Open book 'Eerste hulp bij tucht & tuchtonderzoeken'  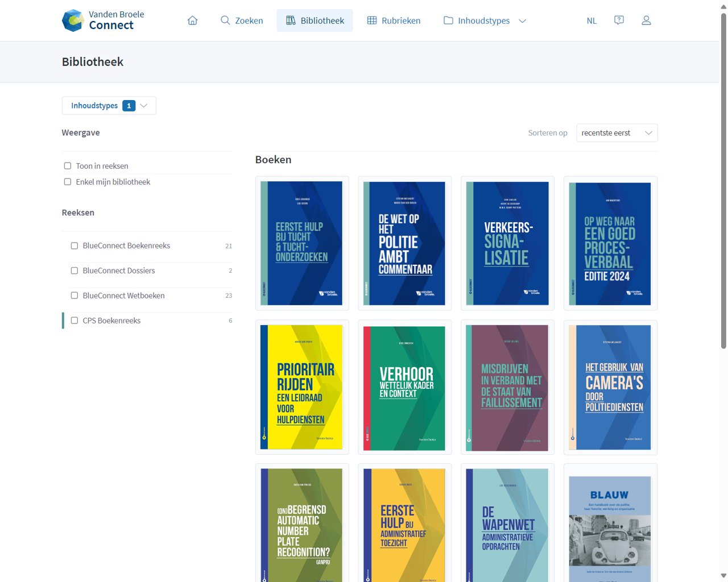[x=302, y=243]
